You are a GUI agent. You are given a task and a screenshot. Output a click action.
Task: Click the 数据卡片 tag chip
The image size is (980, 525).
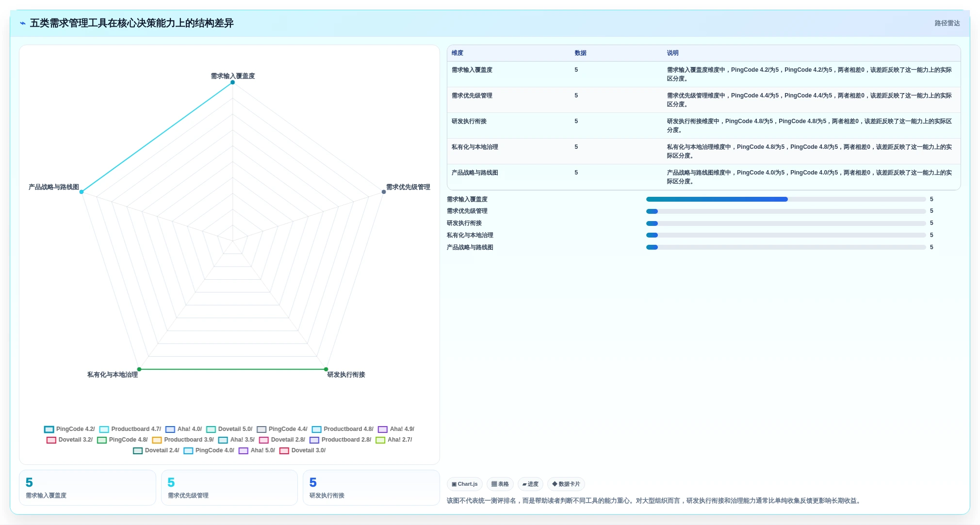(x=566, y=484)
